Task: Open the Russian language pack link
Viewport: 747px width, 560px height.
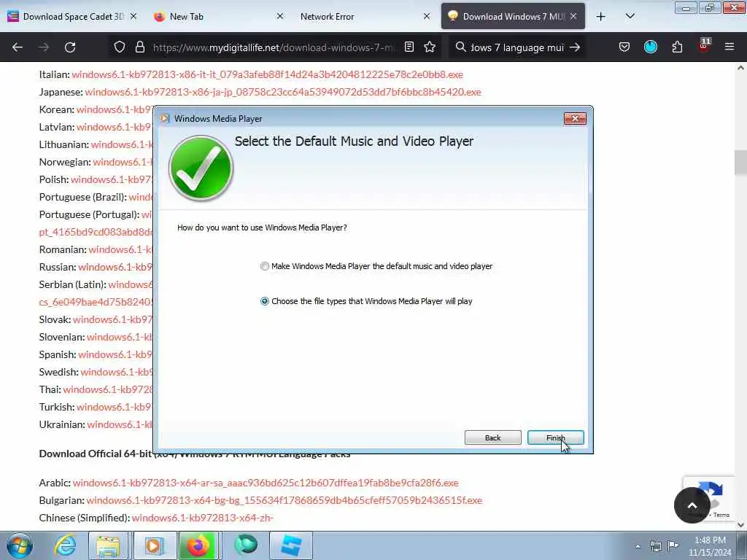Action: 115,267
